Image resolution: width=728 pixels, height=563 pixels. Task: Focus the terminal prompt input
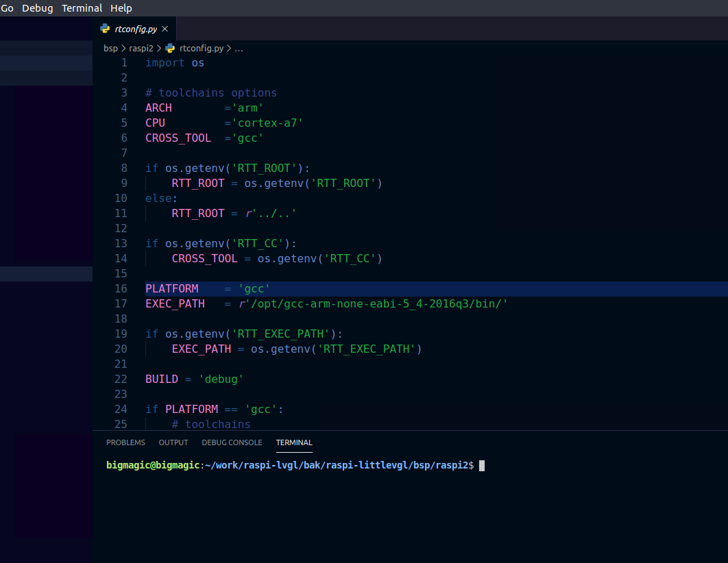point(482,466)
